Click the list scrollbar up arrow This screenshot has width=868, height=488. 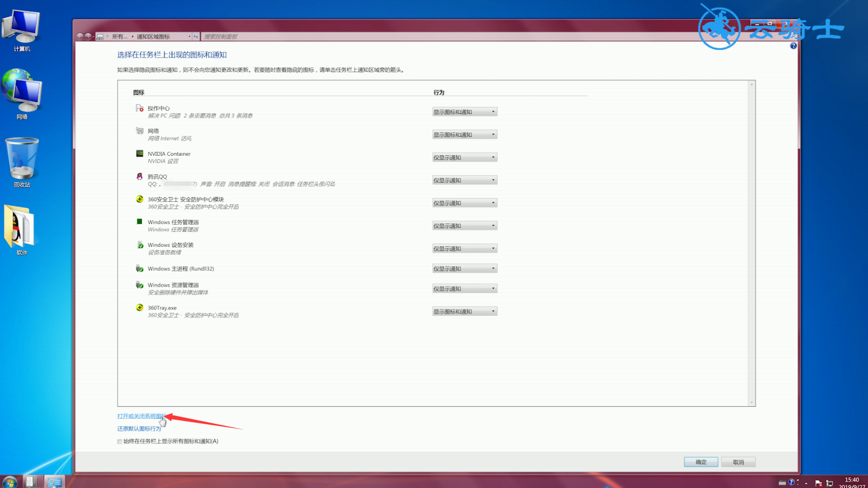pos(752,84)
